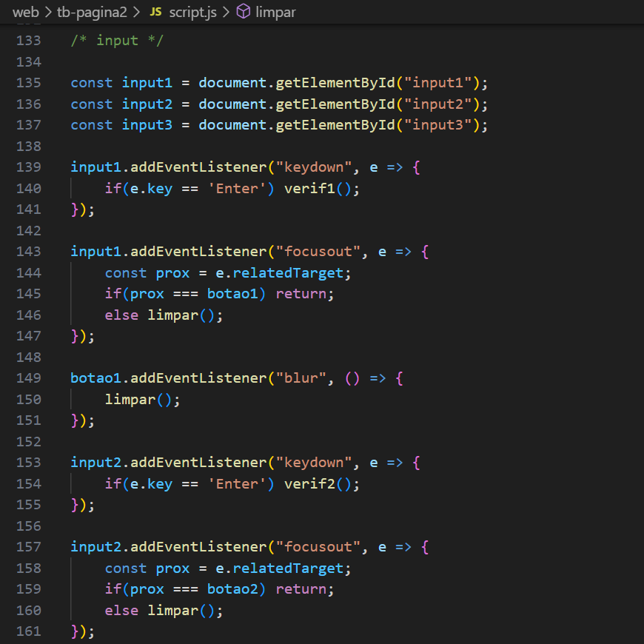This screenshot has width=644, height=644.
Task: Click the 'keydown' string on line 153
Action: click(x=313, y=462)
